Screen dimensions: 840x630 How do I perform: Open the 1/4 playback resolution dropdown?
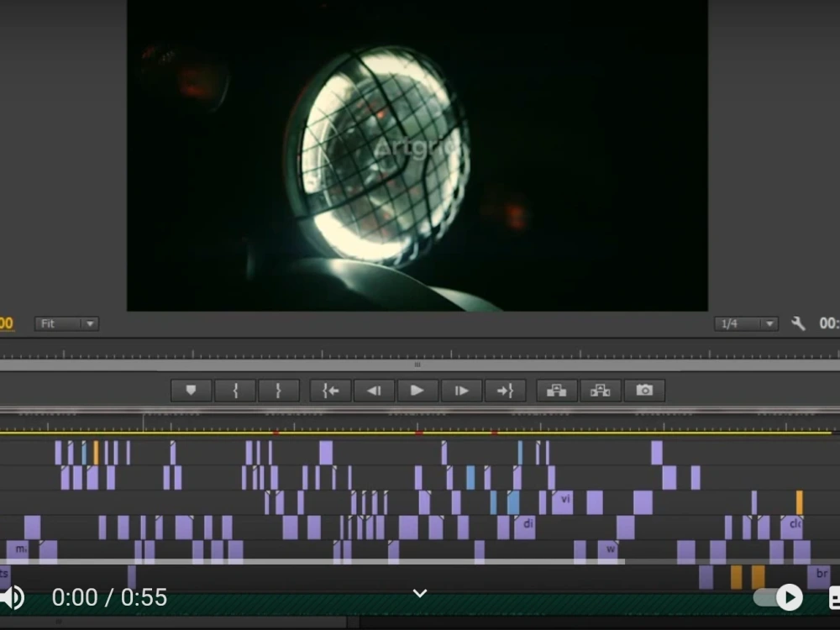coord(746,323)
